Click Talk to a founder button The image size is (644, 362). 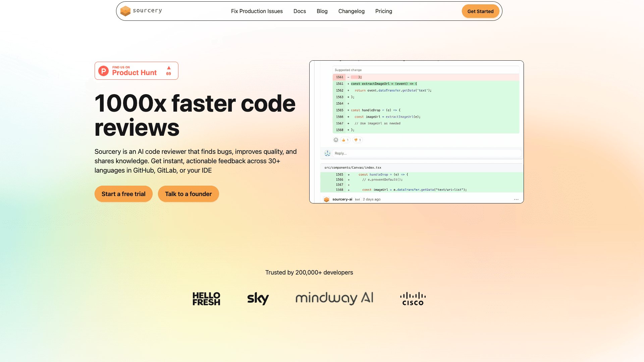pyautogui.click(x=188, y=194)
